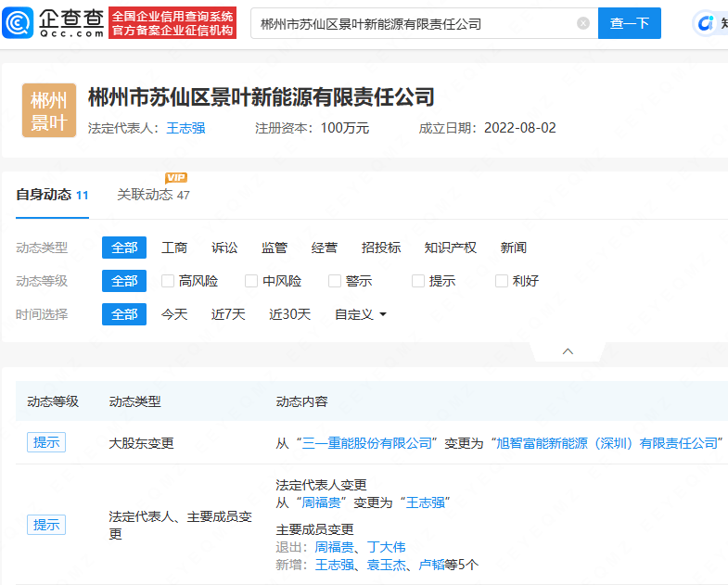Image resolution: width=728 pixels, height=585 pixels.
Task: Click the 动态等级 column header
Action: point(53,401)
